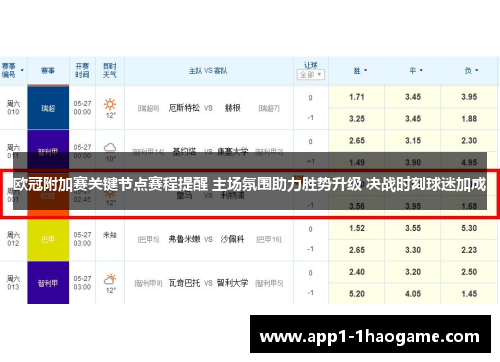500x362 pixels.
Task: Open the 赛事编号 column sort arrow
Action: [22, 70]
